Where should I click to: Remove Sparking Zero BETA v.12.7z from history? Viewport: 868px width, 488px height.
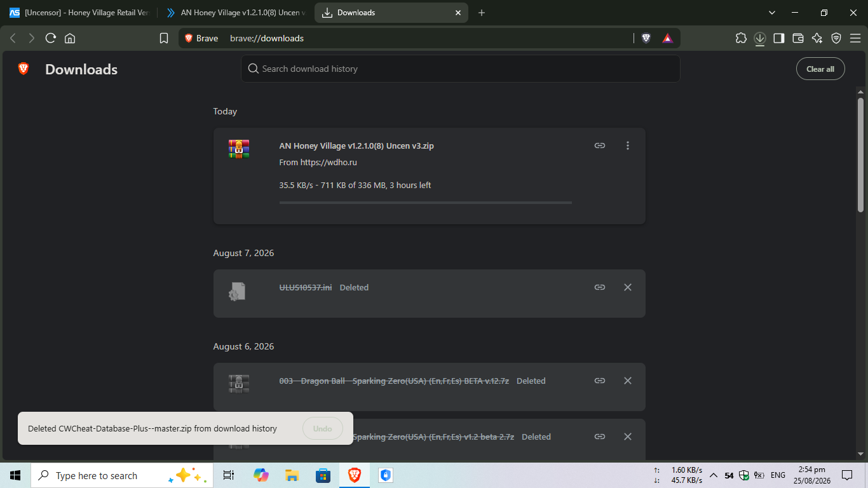click(x=628, y=381)
